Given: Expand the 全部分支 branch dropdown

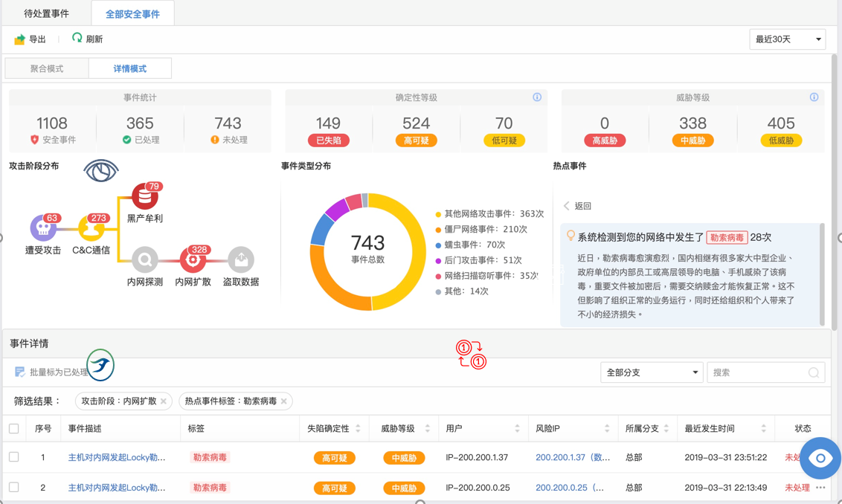Looking at the screenshot, I should (x=651, y=372).
